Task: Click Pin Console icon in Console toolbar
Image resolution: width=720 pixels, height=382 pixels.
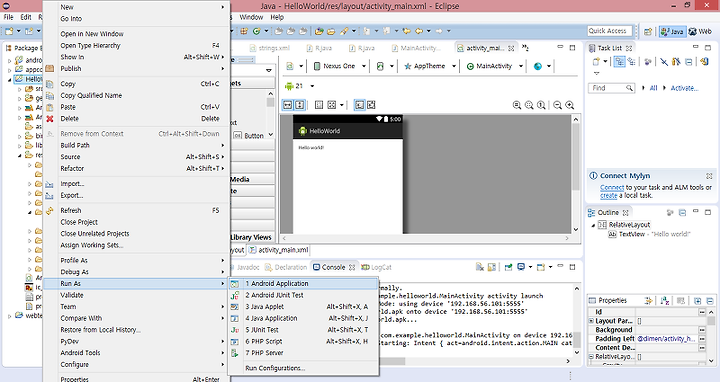Action: click(x=508, y=267)
